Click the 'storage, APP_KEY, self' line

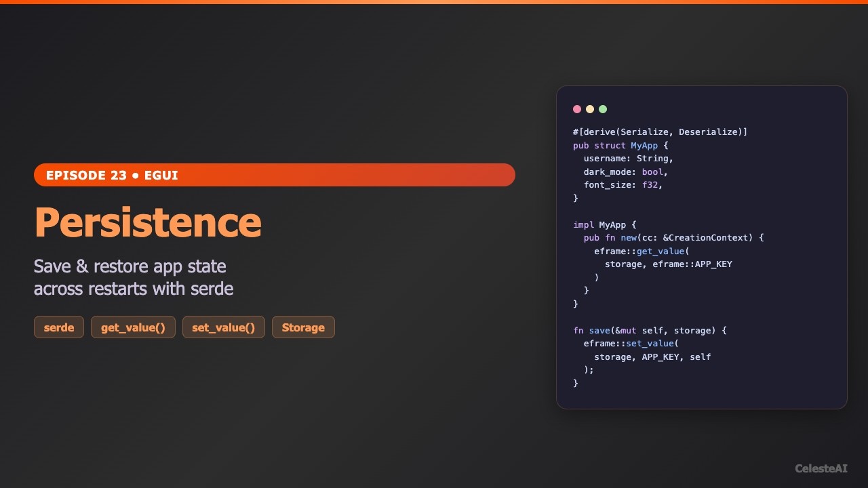pyautogui.click(x=652, y=357)
